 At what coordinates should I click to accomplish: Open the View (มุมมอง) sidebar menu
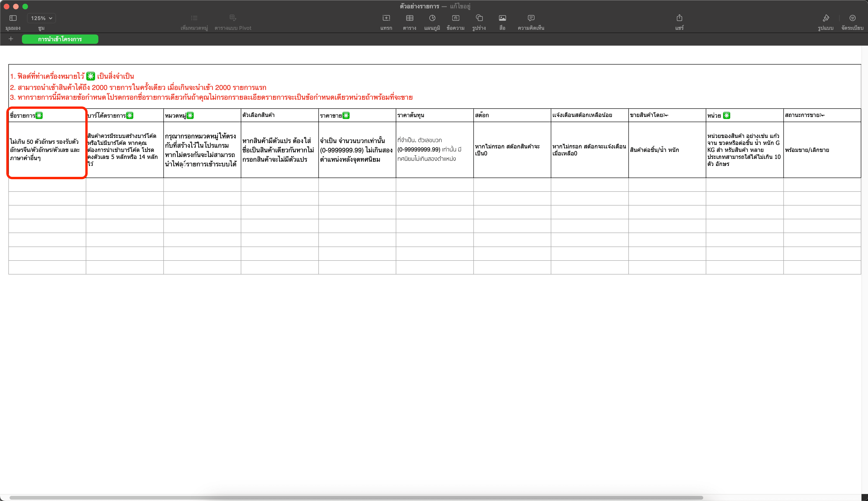click(13, 18)
